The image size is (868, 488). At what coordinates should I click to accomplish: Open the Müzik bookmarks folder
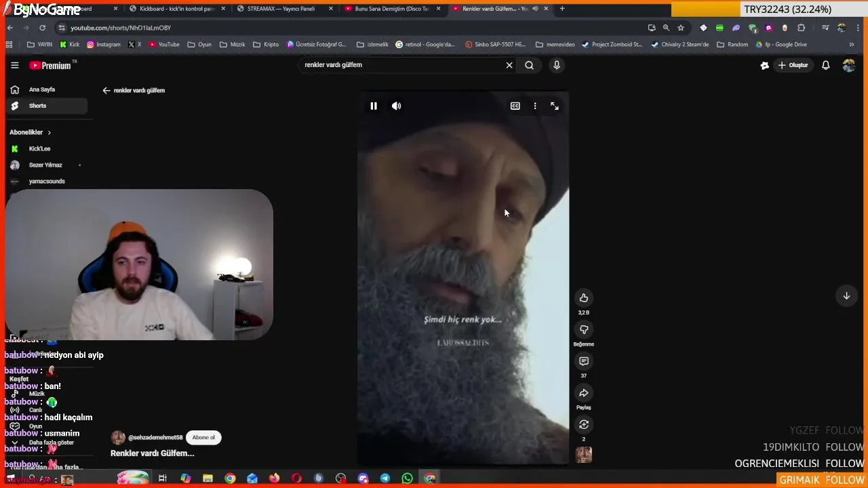coord(233,45)
